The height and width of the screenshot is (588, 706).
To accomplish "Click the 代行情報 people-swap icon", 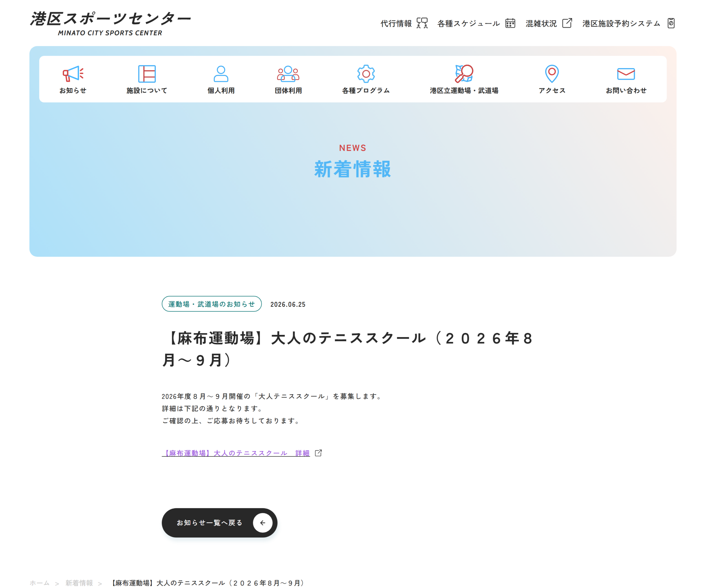I will point(422,23).
